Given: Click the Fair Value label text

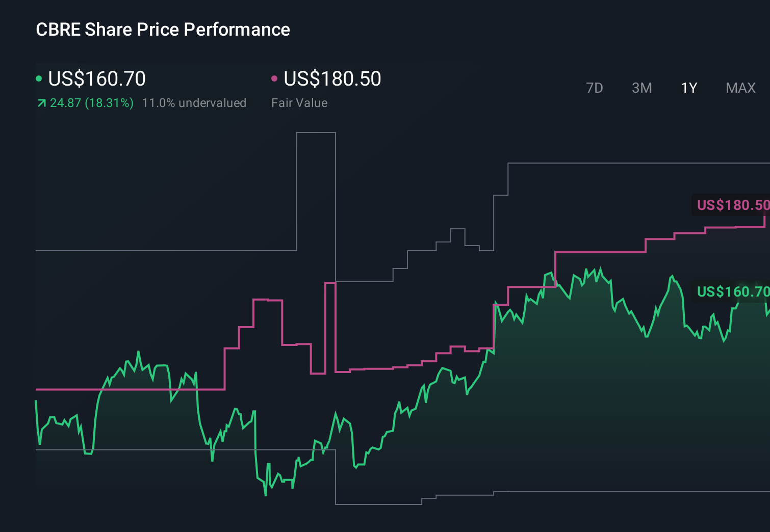Looking at the screenshot, I should 300,103.
